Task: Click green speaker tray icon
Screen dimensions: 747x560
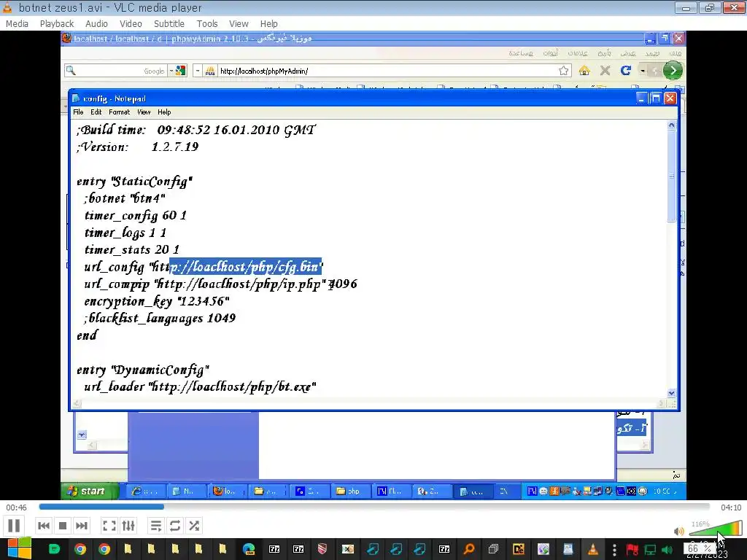Action: pos(667,550)
